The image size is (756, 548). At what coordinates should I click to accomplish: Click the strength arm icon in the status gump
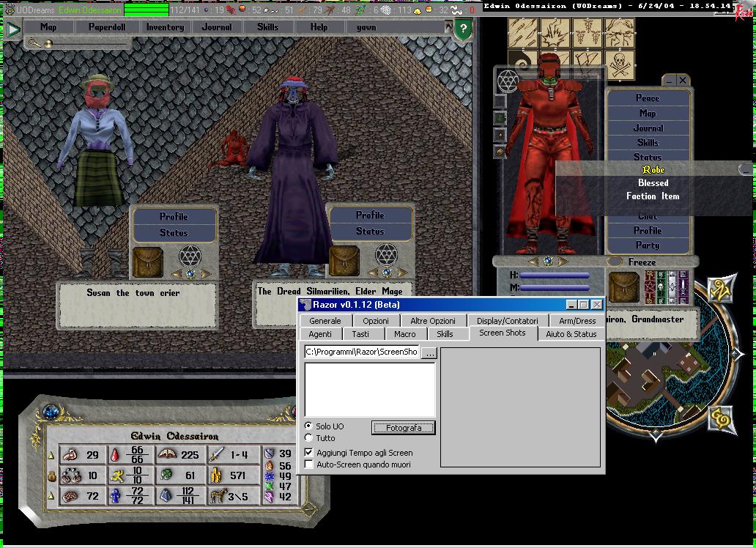click(x=70, y=454)
